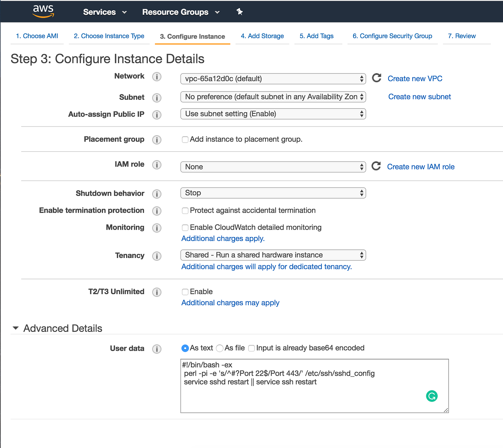Show info for T2/T3 Unlimited
The width and height of the screenshot is (503, 448).
point(157,292)
